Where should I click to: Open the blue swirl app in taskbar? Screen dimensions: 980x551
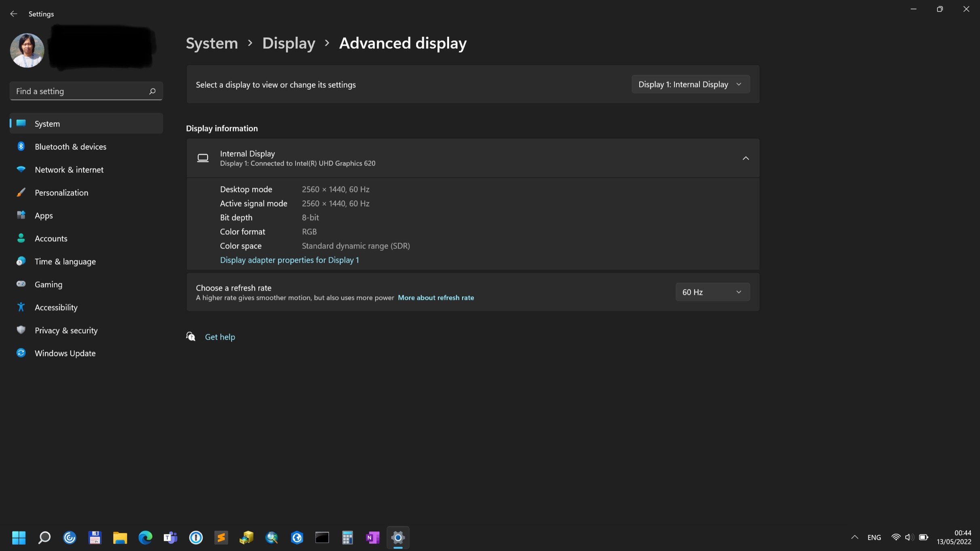tap(70, 537)
